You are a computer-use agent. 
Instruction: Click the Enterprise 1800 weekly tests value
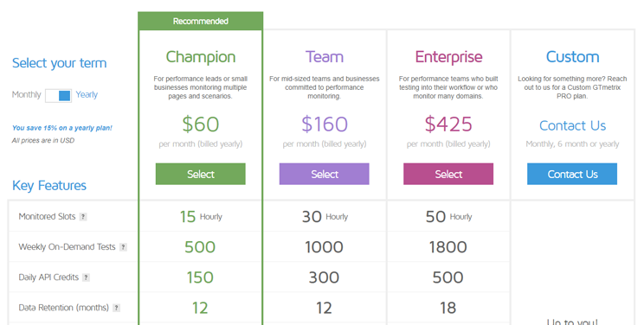point(448,247)
